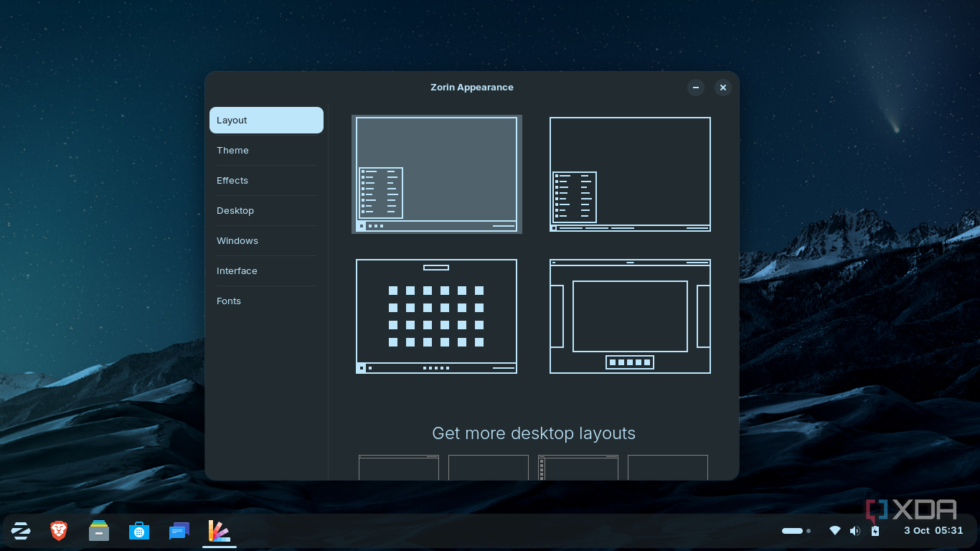This screenshot has height=551, width=980.
Task: Open the Wi-Fi status icon
Action: [834, 531]
